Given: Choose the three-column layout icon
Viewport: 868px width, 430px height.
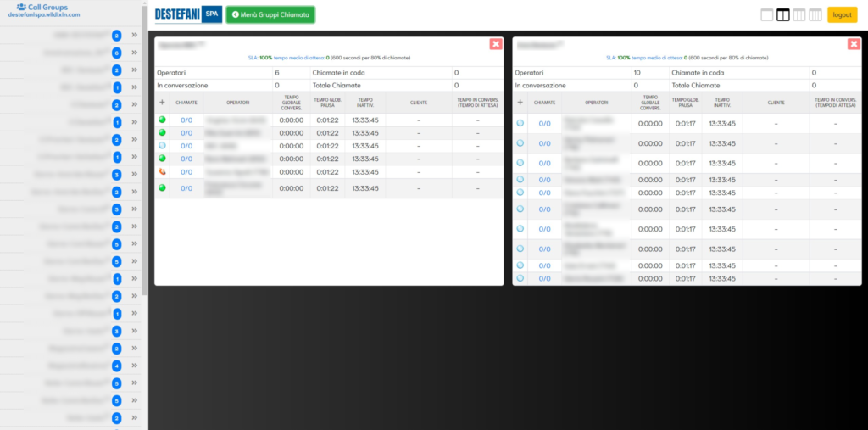Looking at the screenshot, I should point(799,14).
